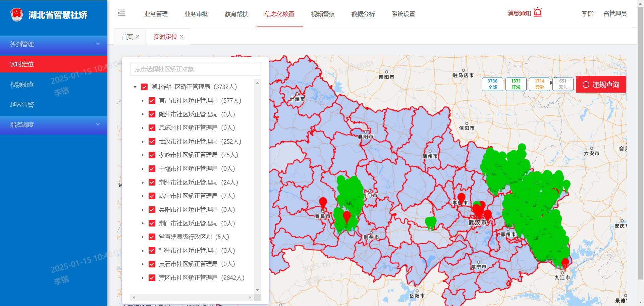The image size is (644, 306).
Task: Open the 数据分析 top menu
Action: tap(363, 14)
